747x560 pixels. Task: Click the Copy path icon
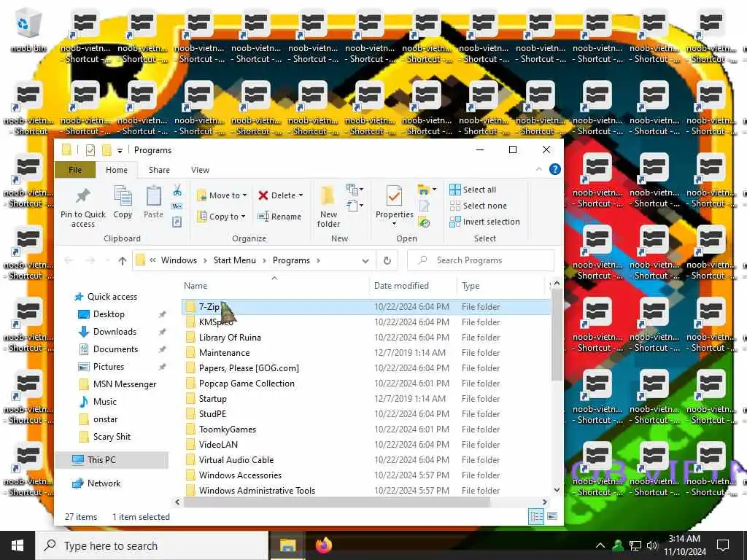point(177,206)
